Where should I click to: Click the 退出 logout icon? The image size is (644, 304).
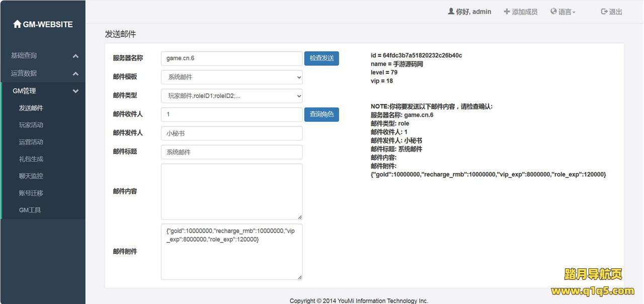point(604,12)
